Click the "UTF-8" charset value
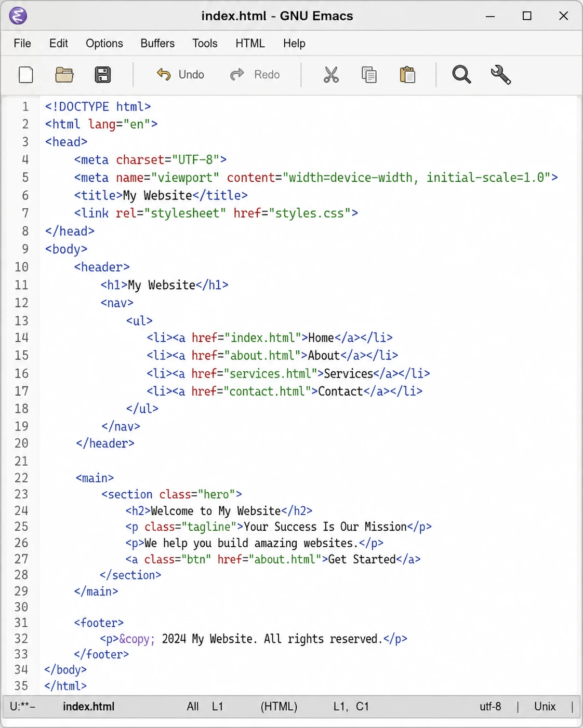The height and width of the screenshot is (728, 583). [196, 160]
